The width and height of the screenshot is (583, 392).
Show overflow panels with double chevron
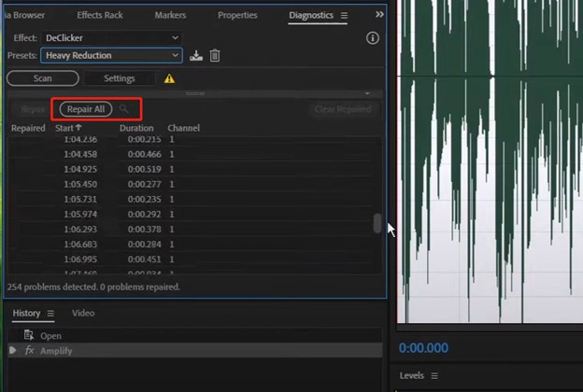[379, 15]
